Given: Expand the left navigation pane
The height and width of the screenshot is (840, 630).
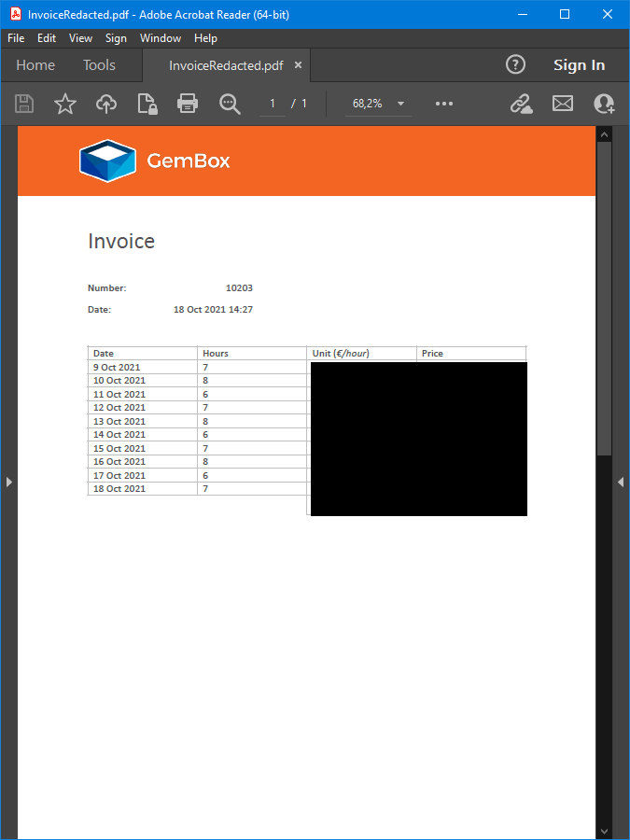Looking at the screenshot, I should 8,482.
